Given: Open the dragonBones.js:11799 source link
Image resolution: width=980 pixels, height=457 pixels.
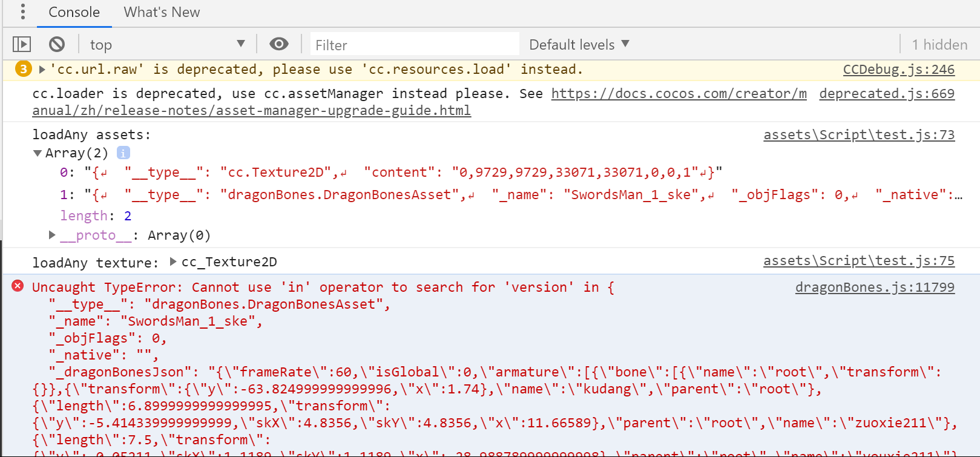Looking at the screenshot, I should click(x=874, y=288).
